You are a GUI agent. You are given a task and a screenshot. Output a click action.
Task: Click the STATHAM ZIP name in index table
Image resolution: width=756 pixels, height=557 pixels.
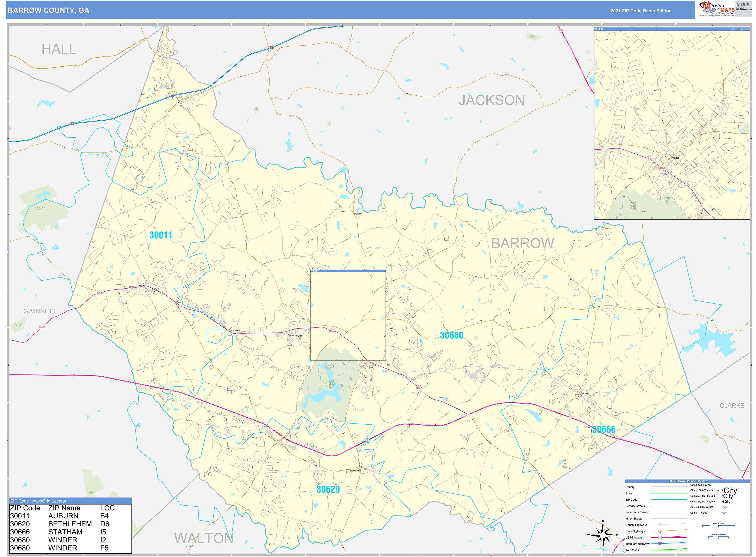click(x=65, y=532)
